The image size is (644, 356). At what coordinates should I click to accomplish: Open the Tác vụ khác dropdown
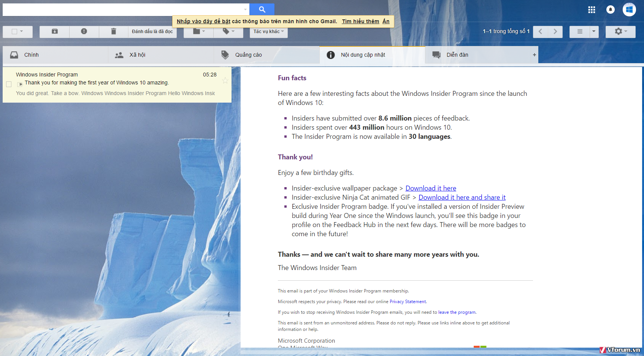pyautogui.click(x=268, y=32)
